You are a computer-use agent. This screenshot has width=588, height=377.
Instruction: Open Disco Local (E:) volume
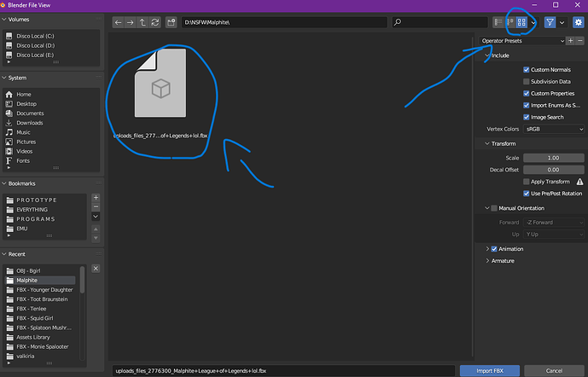[35, 55]
